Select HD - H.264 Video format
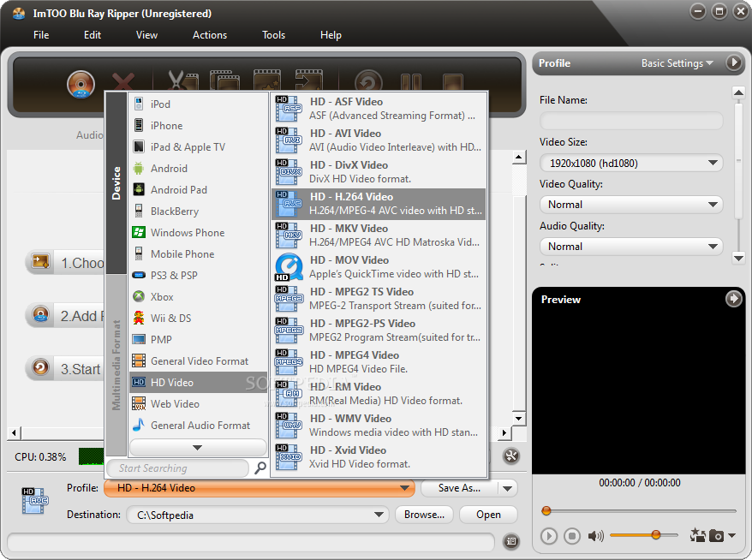The height and width of the screenshot is (560, 752). click(x=379, y=203)
